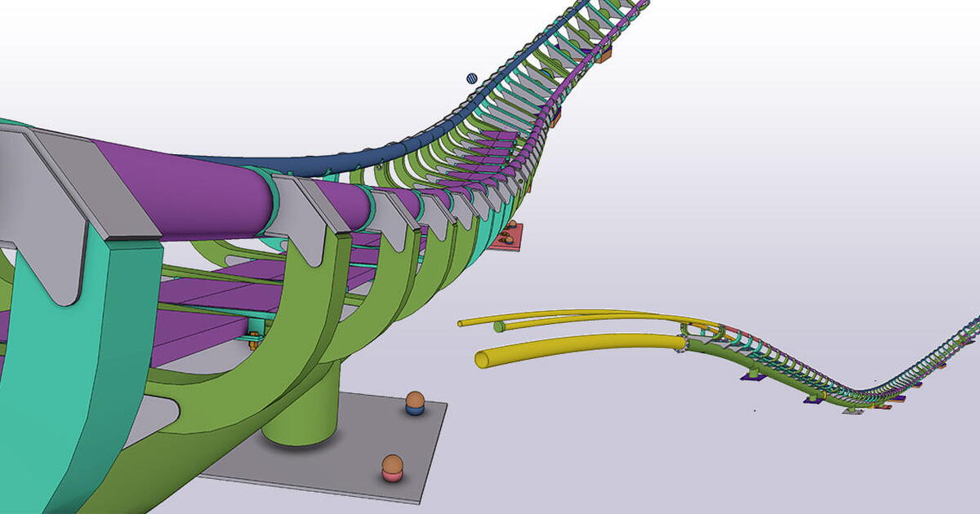Click the open end of the large yellow pipe

[481, 357]
